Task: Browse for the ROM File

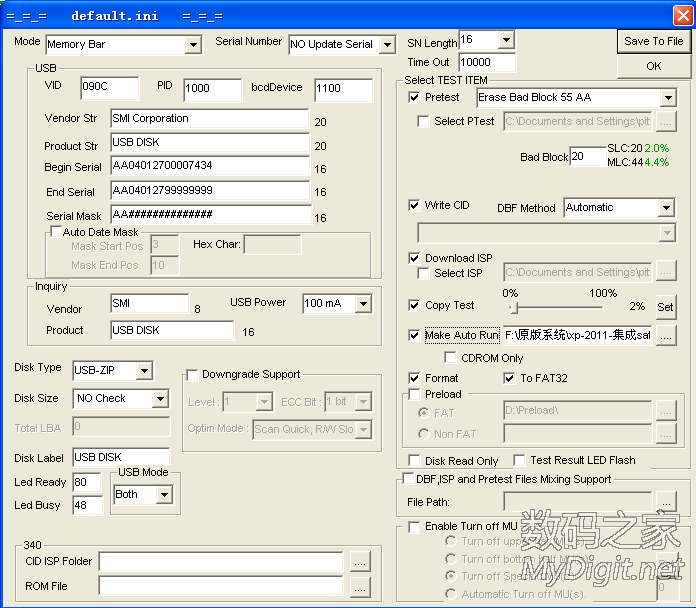Action: 360,587
